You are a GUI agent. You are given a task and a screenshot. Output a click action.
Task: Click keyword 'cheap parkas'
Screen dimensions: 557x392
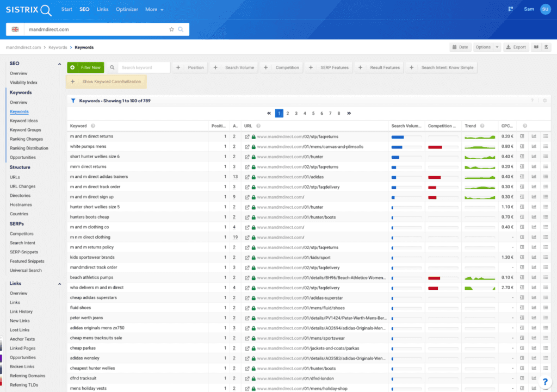click(83, 349)
